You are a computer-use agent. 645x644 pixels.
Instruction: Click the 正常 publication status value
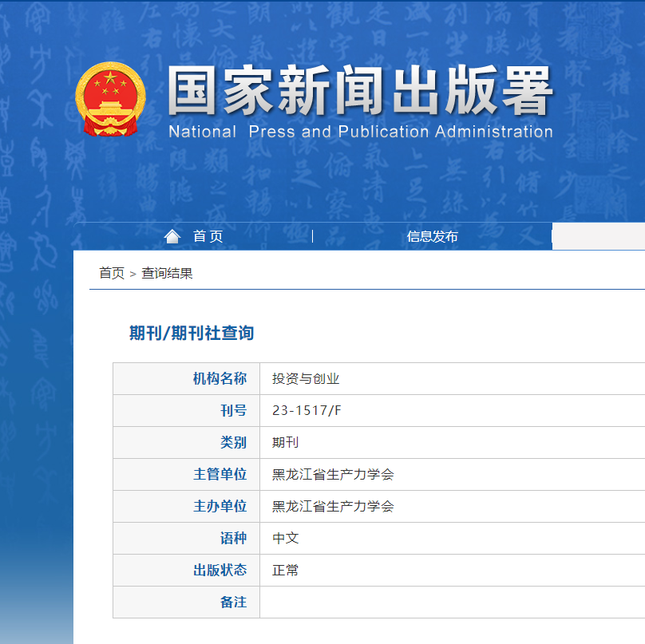(285, 571)
